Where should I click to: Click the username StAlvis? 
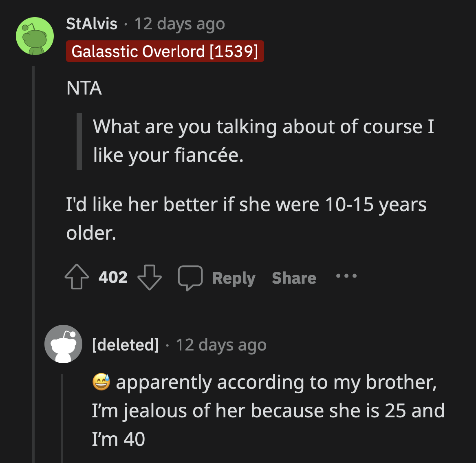click(x=90, y=23)
